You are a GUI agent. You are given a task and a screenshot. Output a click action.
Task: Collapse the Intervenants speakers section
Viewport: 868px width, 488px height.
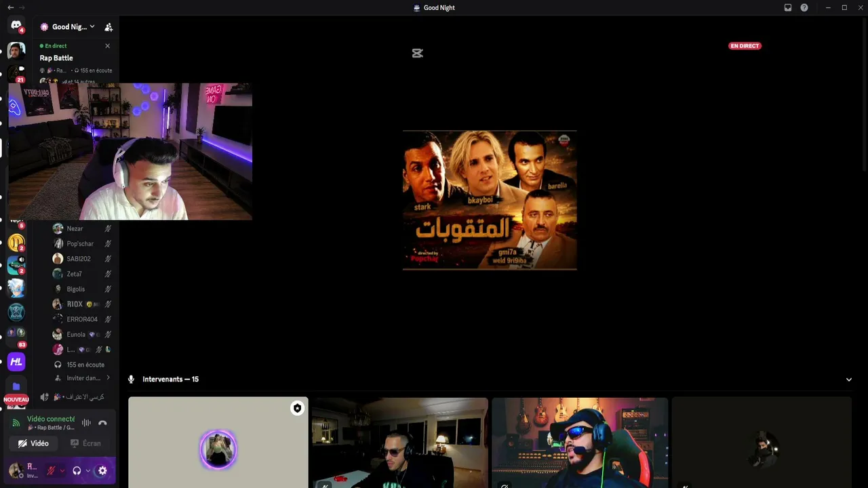pyautogui.click(x=849, y=380)
